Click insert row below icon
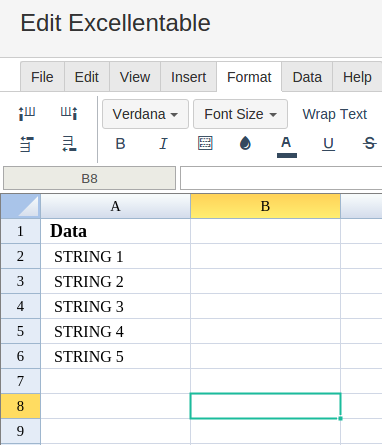This screenshot has height=445, width=382. (x=69, y=144)
